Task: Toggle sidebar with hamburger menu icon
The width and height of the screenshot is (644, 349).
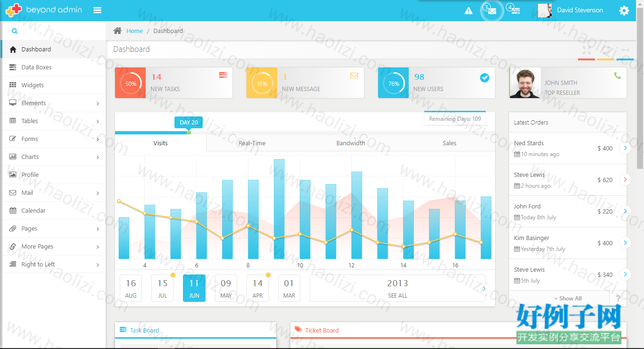Action: [98, 10]
